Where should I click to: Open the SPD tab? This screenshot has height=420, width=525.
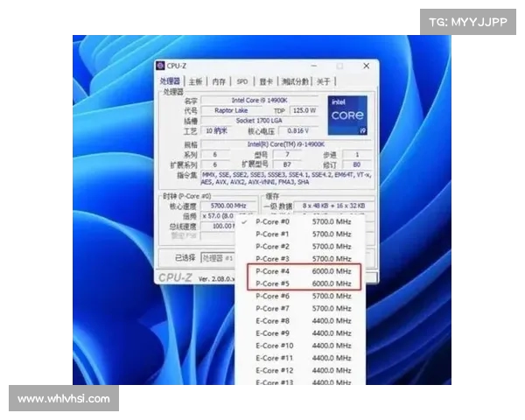[x=242, y=81]
